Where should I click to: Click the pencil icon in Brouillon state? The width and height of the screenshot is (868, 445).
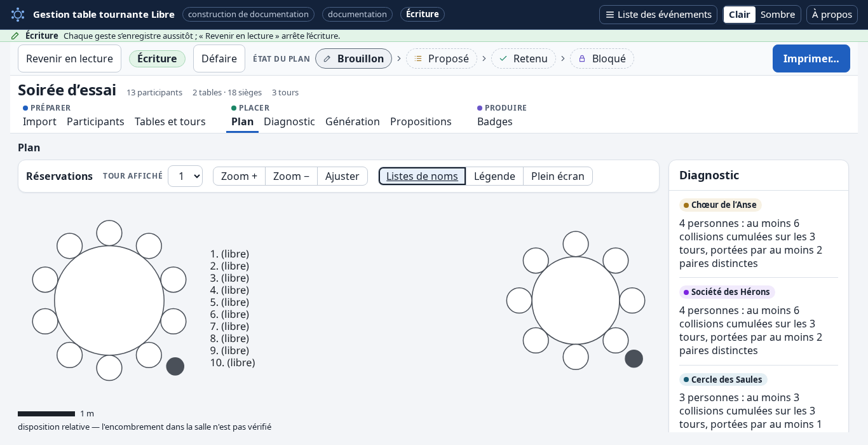pyautogui.click(x=327, y=58)
